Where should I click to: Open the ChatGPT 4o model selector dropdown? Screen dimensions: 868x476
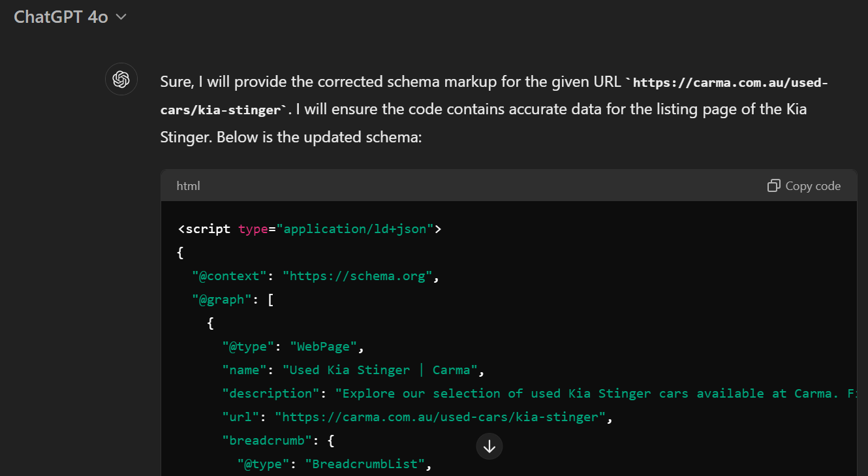click(70, 17)
